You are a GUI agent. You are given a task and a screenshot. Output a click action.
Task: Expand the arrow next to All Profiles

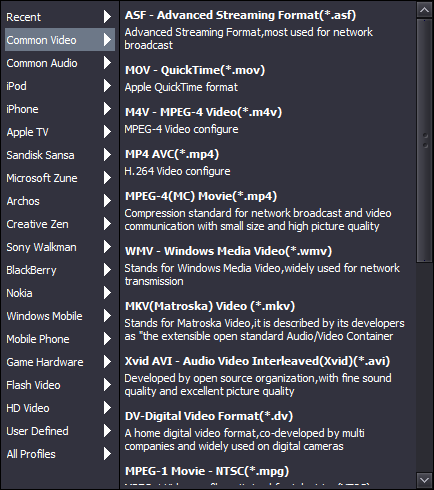pos(107,454)
